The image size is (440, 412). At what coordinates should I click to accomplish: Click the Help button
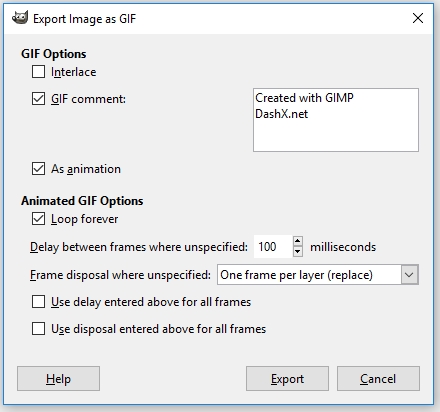click(x=58, y=379)
